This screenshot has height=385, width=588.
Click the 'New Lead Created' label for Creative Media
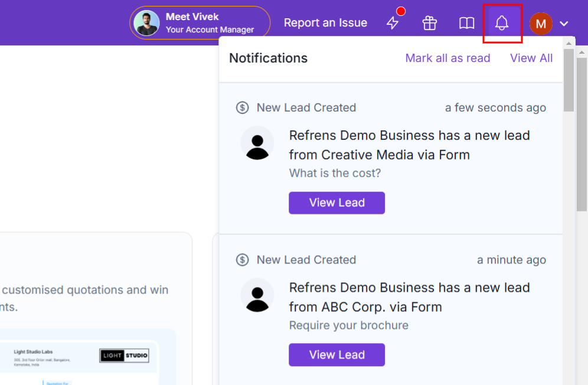306,107
